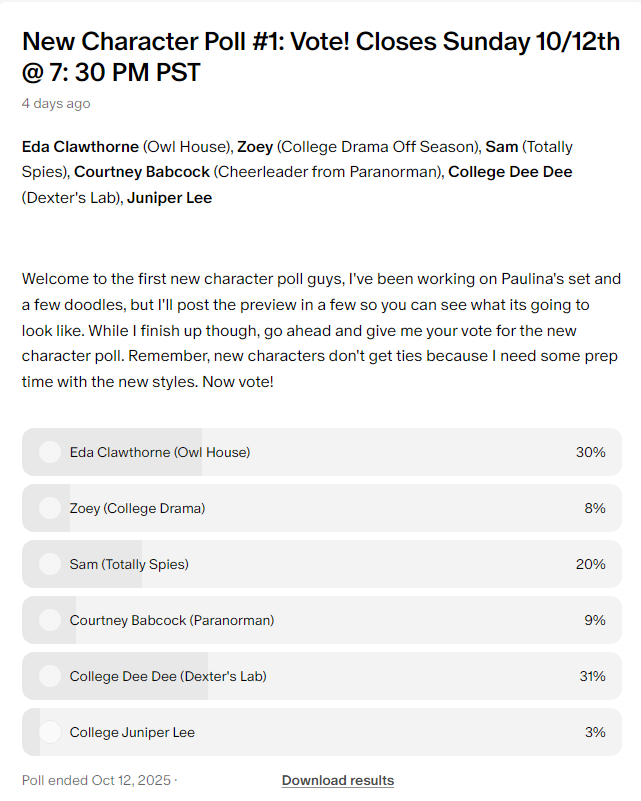
Task: Click bold 'Juniper Lee' name in description
Action: pos(170,198)
